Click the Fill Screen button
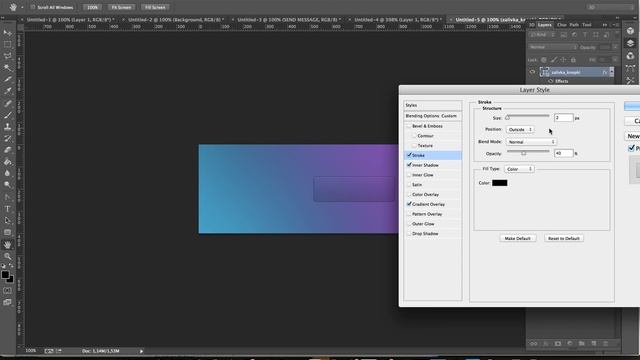This screenshot has height=360, width=640. tap(155, 7)
